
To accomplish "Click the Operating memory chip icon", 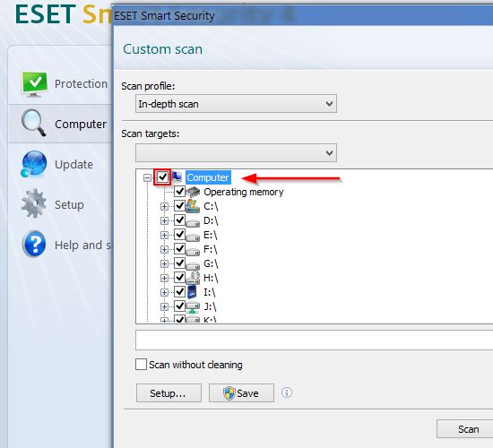I will (x=193, y=192).
